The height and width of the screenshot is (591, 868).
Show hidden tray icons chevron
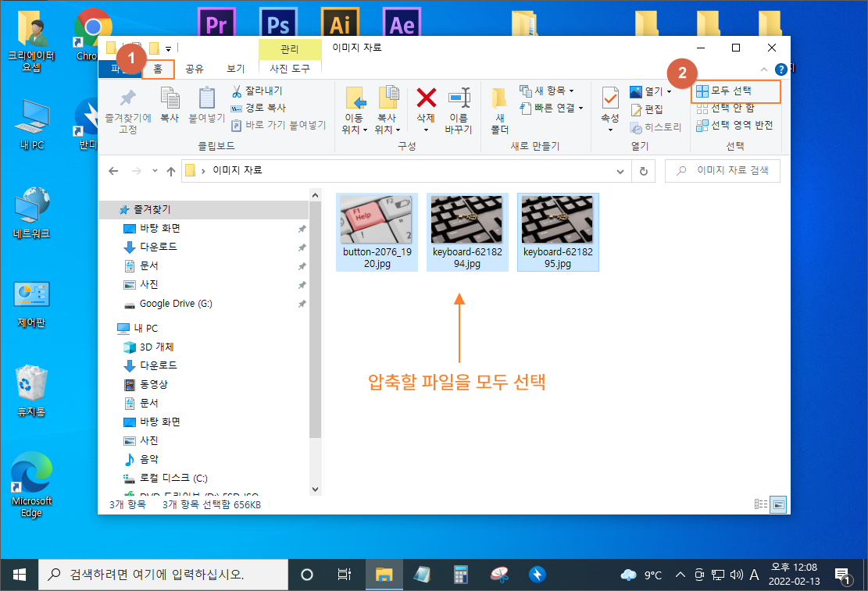pyautogui.click(x=680, y=575)
